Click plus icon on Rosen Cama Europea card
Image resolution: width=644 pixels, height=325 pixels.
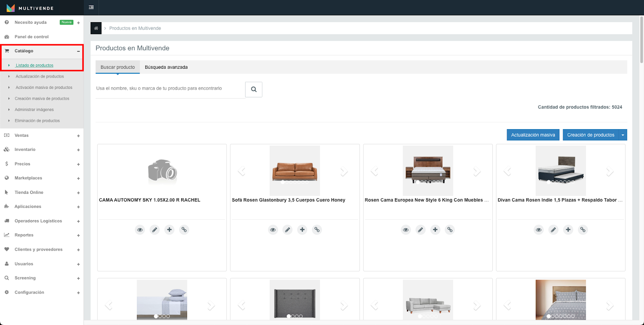435,230
